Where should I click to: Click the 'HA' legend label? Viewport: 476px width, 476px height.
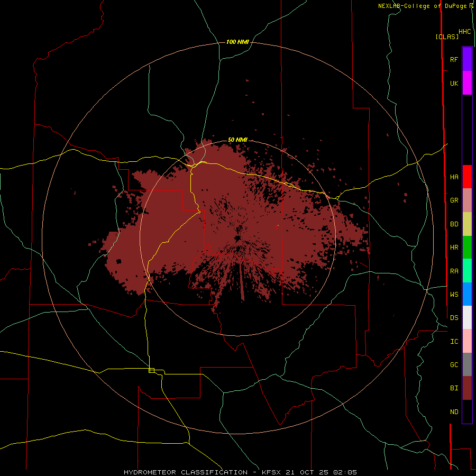tap(454, 177)
